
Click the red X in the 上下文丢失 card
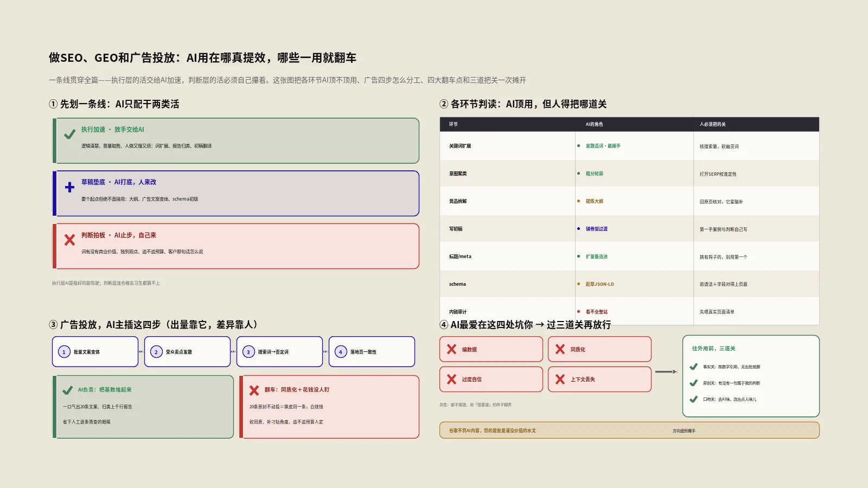tap(560, 379)
